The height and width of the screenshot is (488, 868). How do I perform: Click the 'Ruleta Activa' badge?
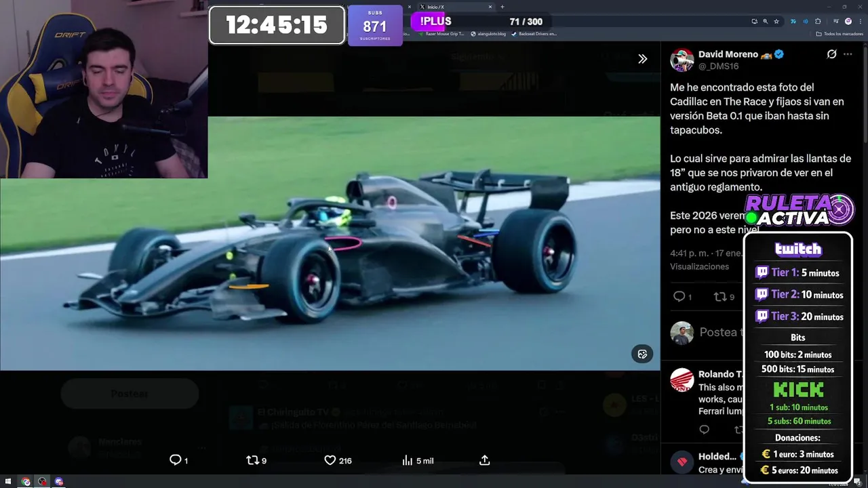pos(799,210)
